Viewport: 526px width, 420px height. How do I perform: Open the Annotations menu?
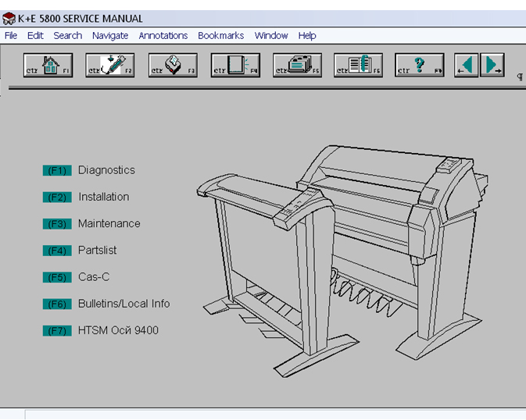[163, 36]
